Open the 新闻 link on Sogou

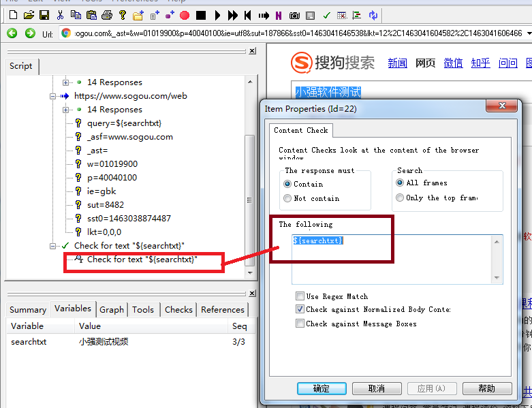pos(397,63)
